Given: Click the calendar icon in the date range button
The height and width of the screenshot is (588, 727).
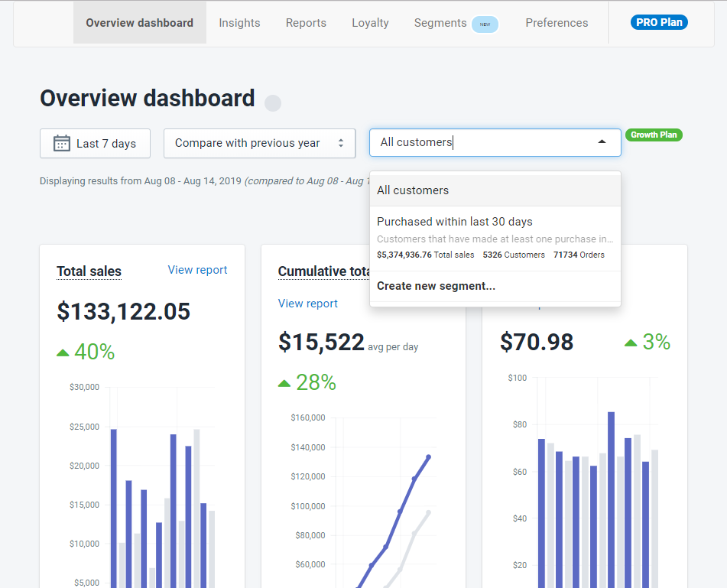Looking at the screenshot, I should tap(62, 143).
